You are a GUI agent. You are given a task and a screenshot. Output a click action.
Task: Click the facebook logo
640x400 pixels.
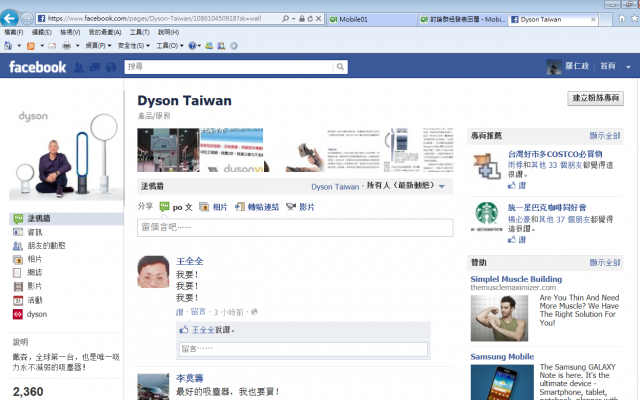tap(38, 67)
